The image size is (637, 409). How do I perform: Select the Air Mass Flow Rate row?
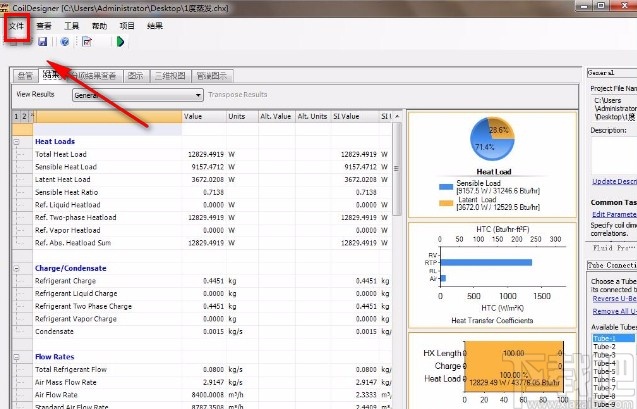click(x=212, y=382)
